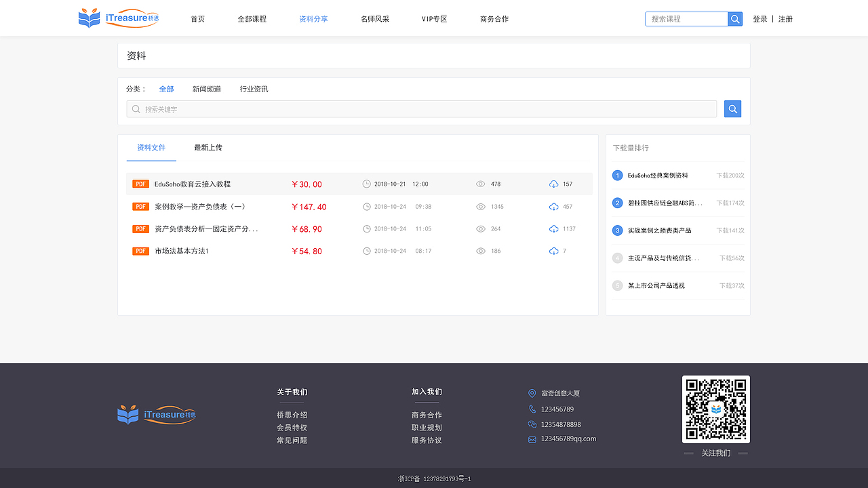This screenshot has height=488, width=868.
Task: Click the PDF icon beside EduSoho教育云接入教程
Action: tap(140, 183)
